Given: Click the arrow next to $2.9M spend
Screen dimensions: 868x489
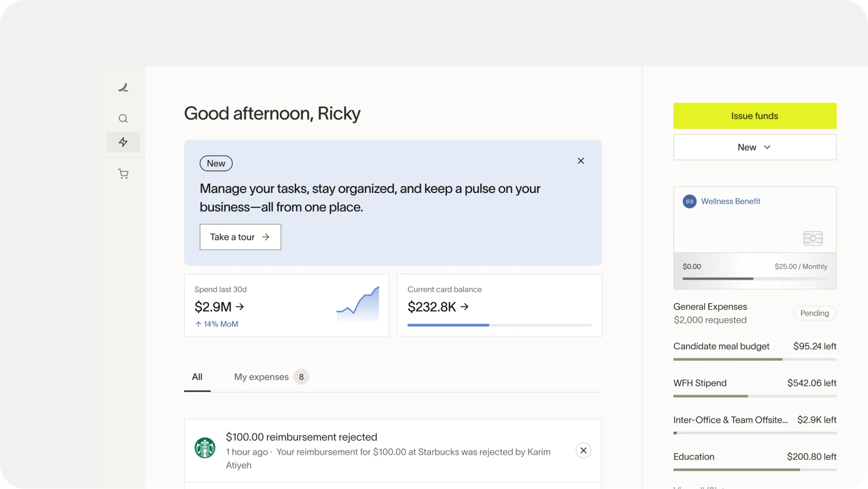Looking at the screenshot, I should pyautogui.click(x=240, y=307).
